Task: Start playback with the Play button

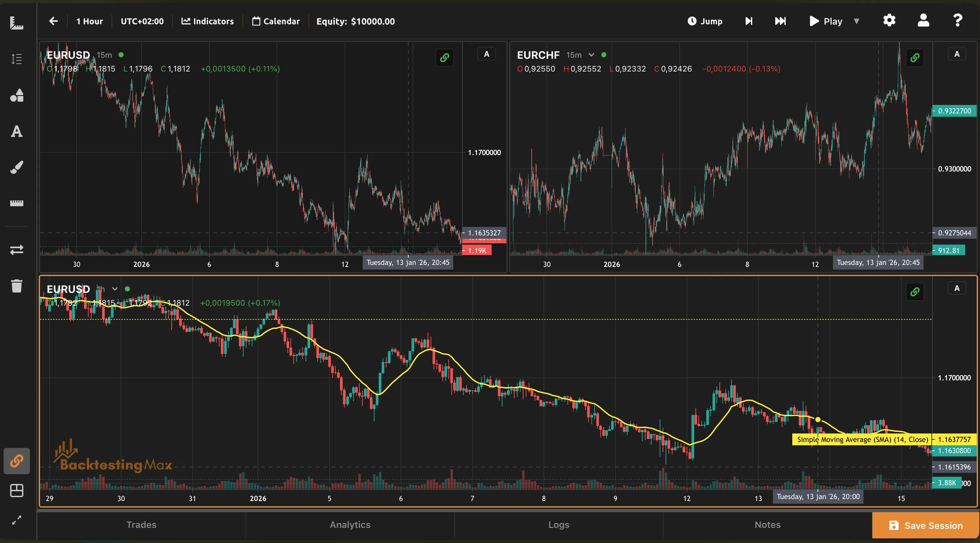Action: [x=826, y=21]
